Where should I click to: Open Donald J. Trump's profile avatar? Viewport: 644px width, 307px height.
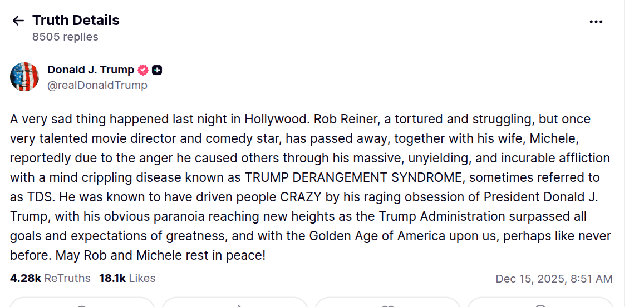[24, 77]
